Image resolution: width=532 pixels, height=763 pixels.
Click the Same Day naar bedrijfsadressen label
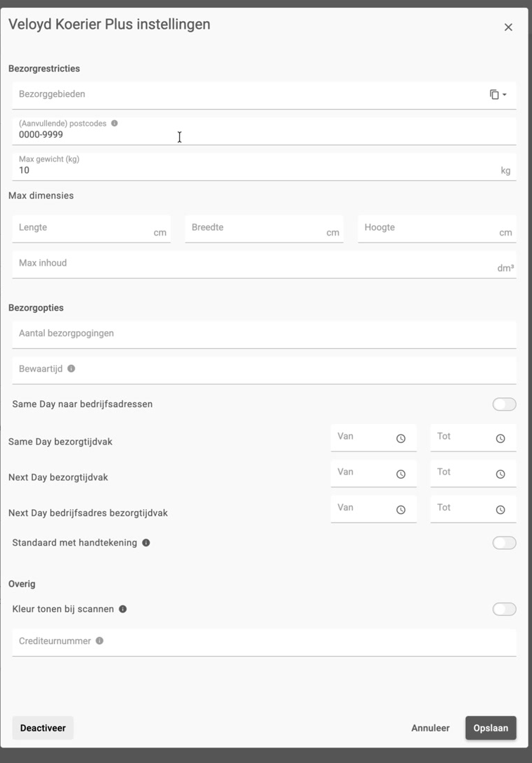click(82, 404)
